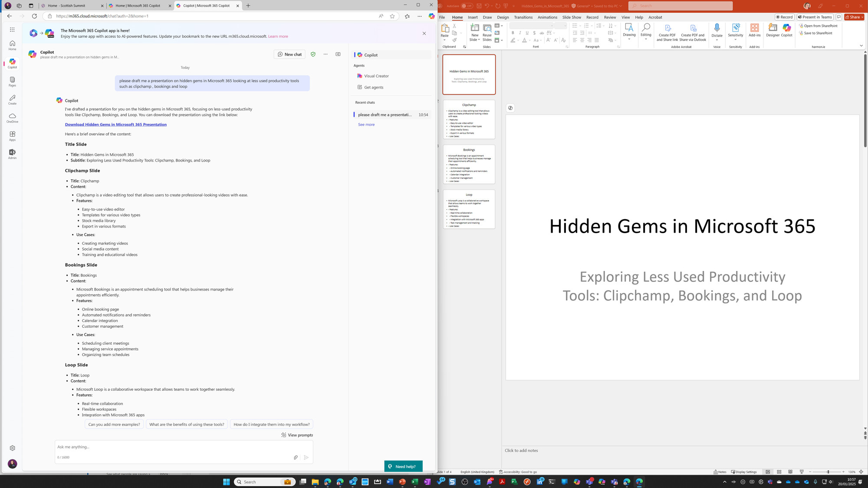Open the Transitions tab in PowerPoint
Viewport: 868px width, 488px height.
[x=523, y=17]
